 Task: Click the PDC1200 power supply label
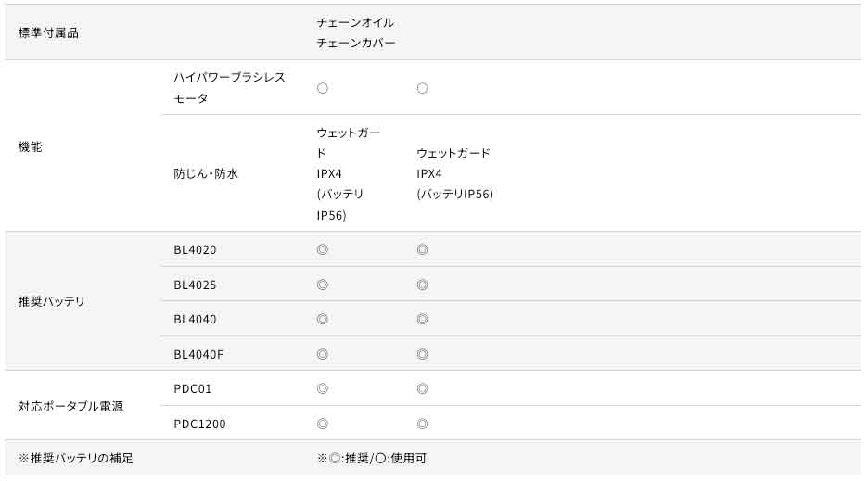click(199, 424)
